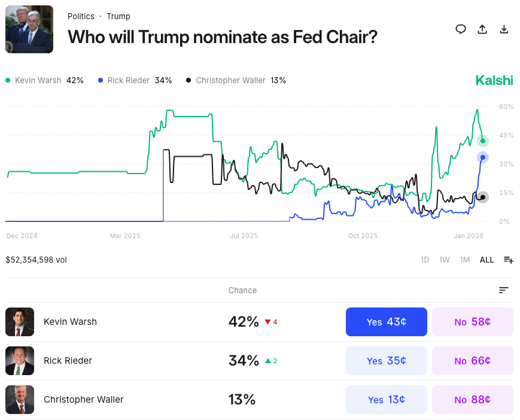The height and width of the screenshot is (420, 520).
Task: Select the 1M chart view
Action: [x=465, y=260]
